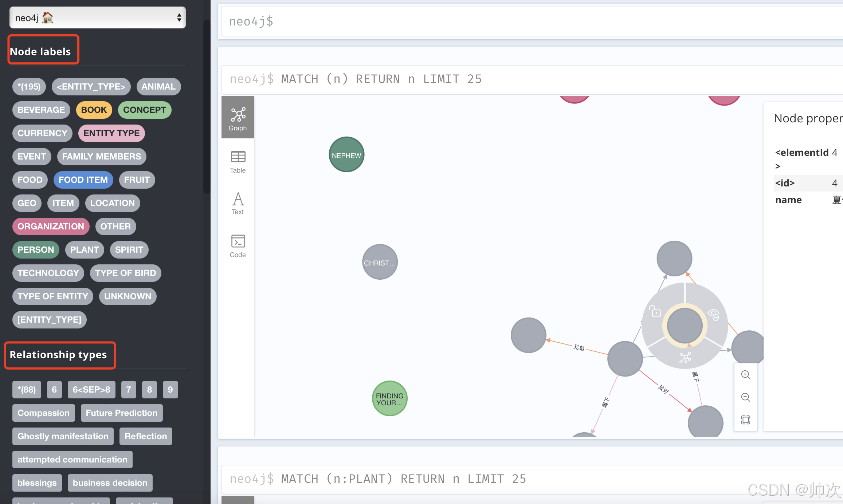843x504 pixels.
Task: Select the CURRENCY node label
Action: click(x=42, y=133)
